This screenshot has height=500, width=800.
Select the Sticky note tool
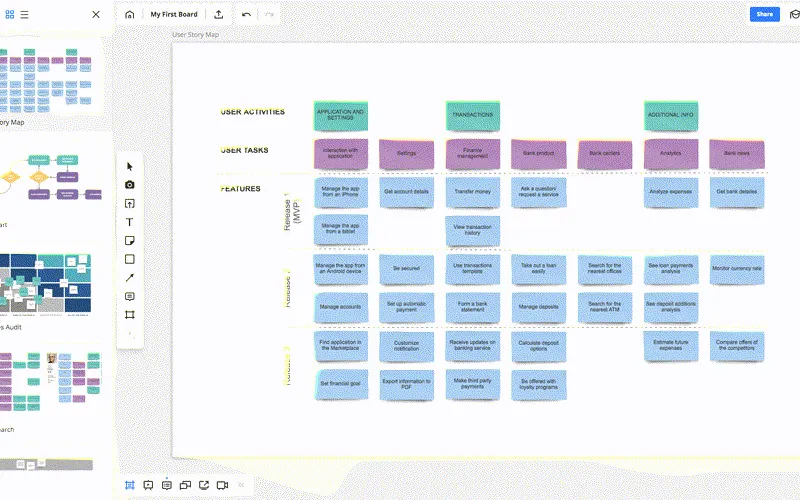(130, 240)
